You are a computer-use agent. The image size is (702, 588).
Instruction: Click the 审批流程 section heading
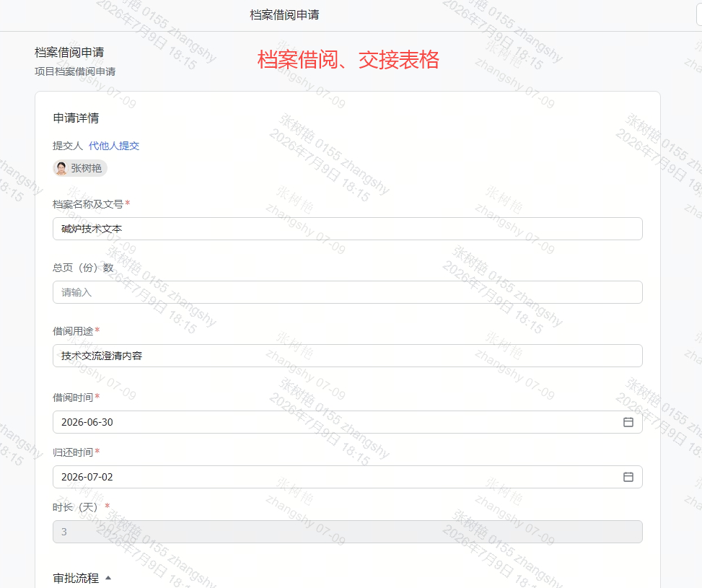(76, 578)
